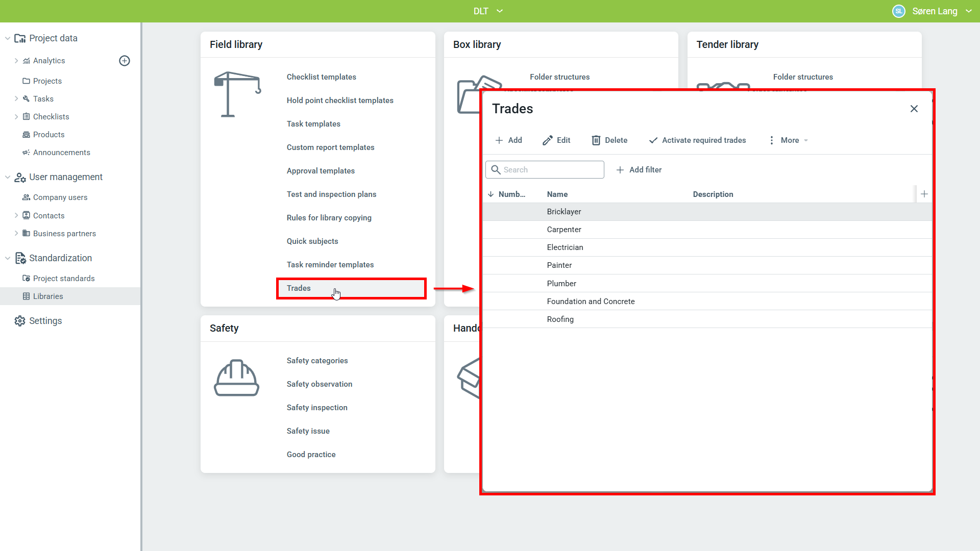
Task: Collapse the User management section
Action: tap(8, 177)
